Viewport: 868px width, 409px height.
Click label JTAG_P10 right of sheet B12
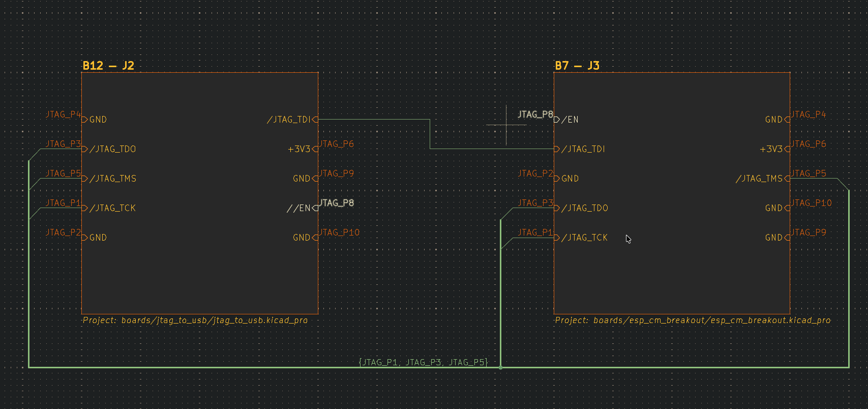pos(339,232)
